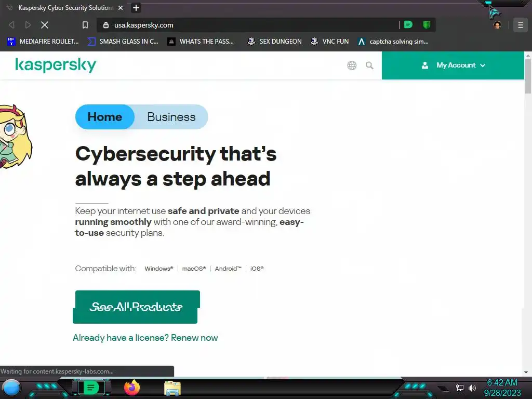Click the See All Products button

(x=136, y=307)
